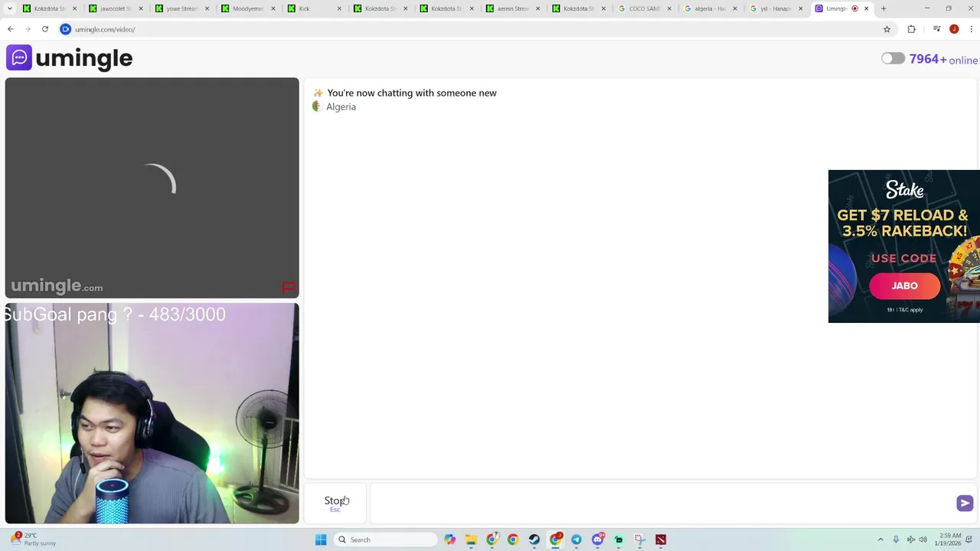Open a new browser tab

tap(884, 8)
